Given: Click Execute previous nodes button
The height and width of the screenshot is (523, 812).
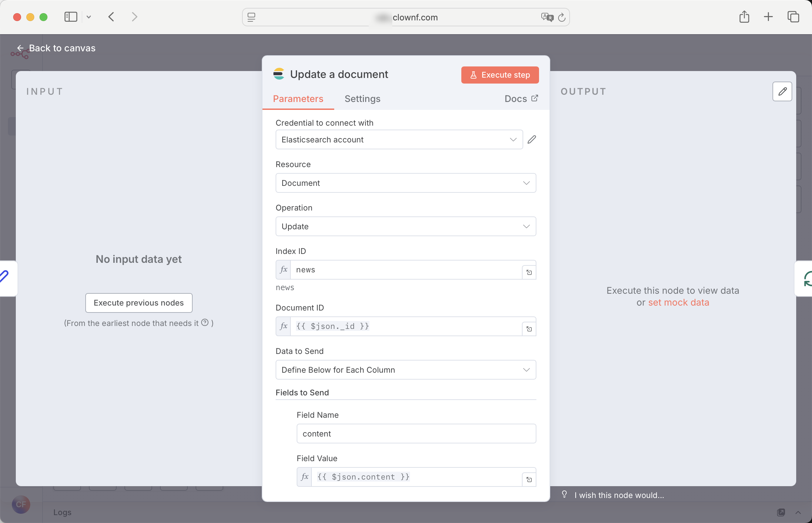Looking at the screenshot, I should click(139, 303).
